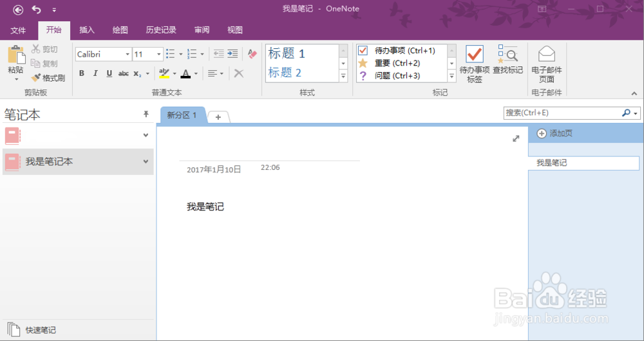Viewport: 644px width, 341px height.
Task: Expand page to full page view
Action: (x=516, y=139)
